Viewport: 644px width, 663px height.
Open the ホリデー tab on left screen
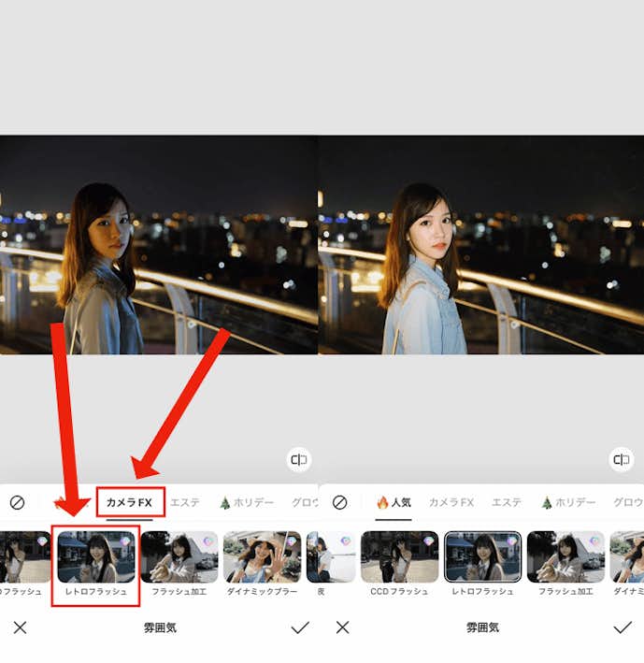pyautogui.click(x=247, y=502)
